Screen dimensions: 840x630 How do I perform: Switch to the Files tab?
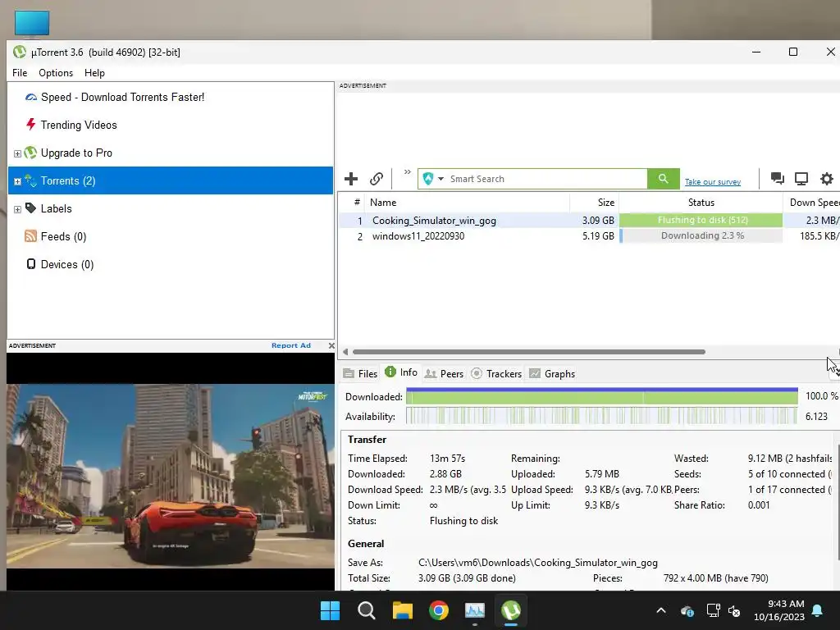(361, 373)
